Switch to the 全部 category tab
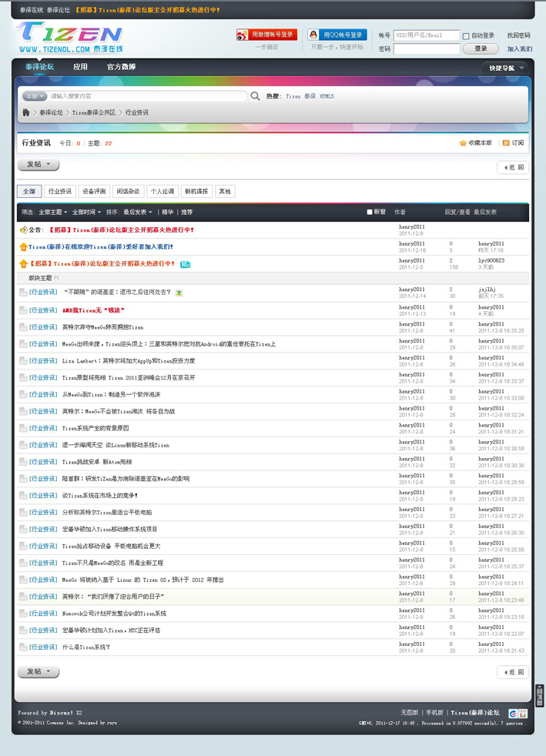Image resolution: width=546 pixels, height=756 pixels. click(x=29, y=192)
